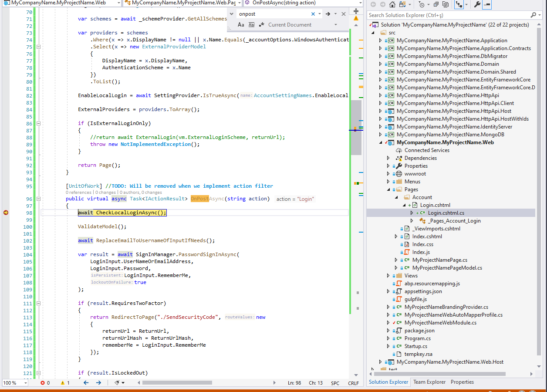Enable Match Whole Word in the find popup
The image size is (547, 392).
(x=251, y=25)
